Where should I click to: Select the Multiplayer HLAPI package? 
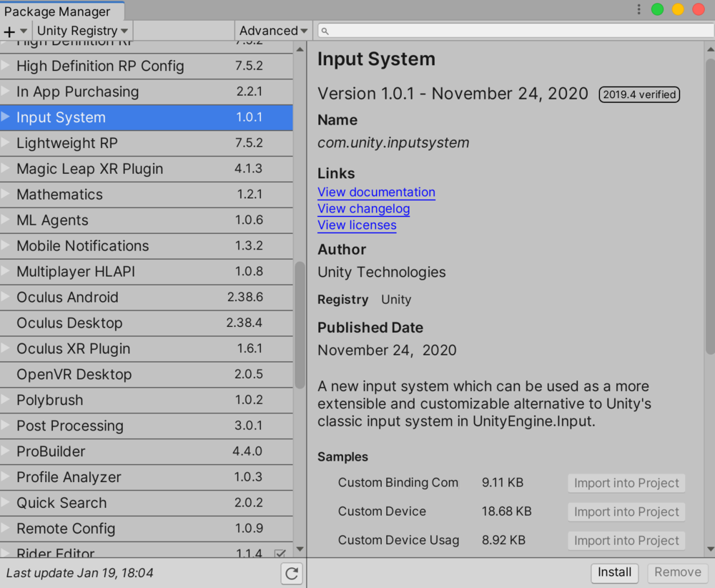pyautogui.click(x=146, y=271)
